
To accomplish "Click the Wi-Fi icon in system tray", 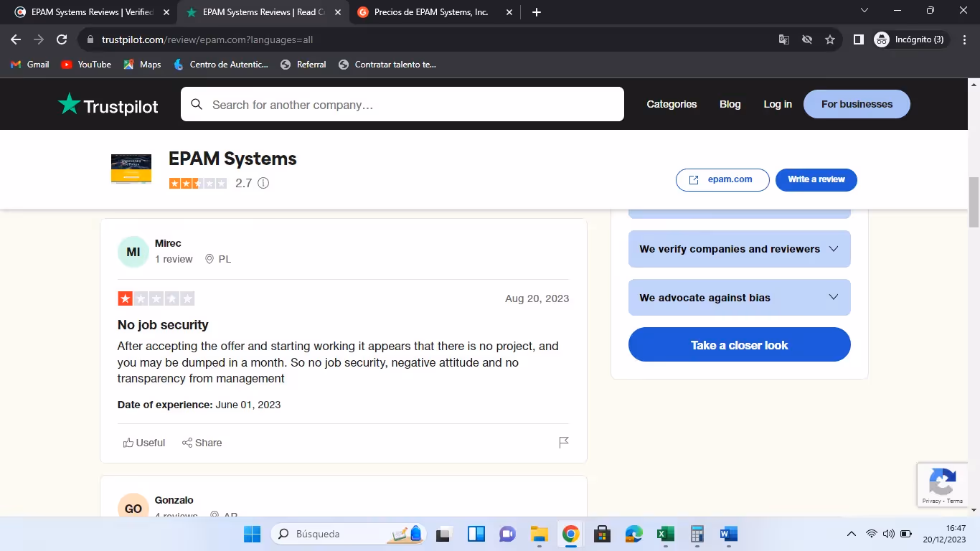I will point(872,534).
